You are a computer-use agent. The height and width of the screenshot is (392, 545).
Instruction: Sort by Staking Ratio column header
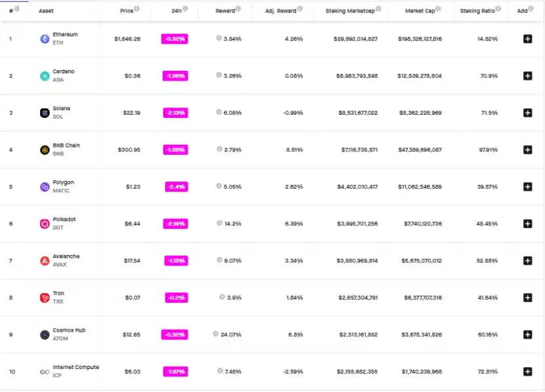pos(477,11)
